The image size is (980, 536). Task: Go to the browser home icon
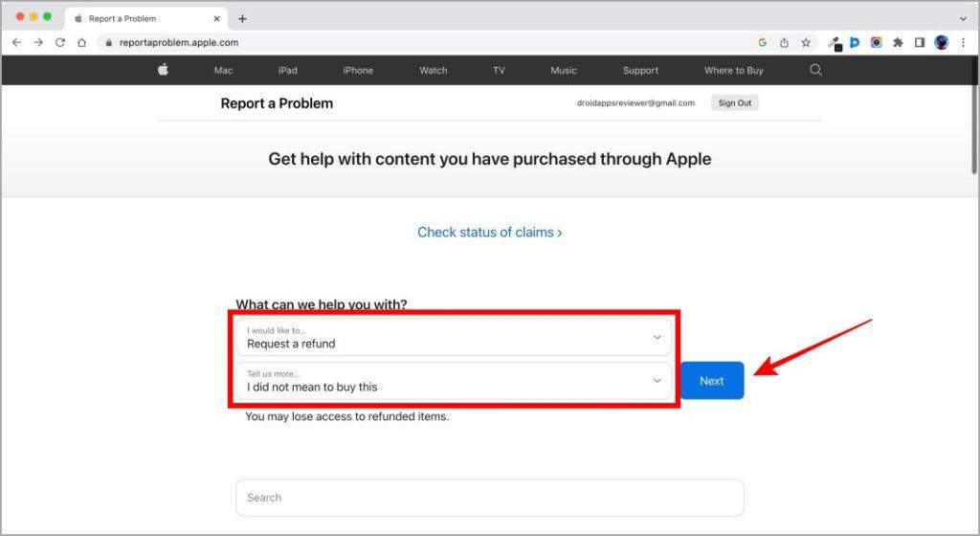82,42
